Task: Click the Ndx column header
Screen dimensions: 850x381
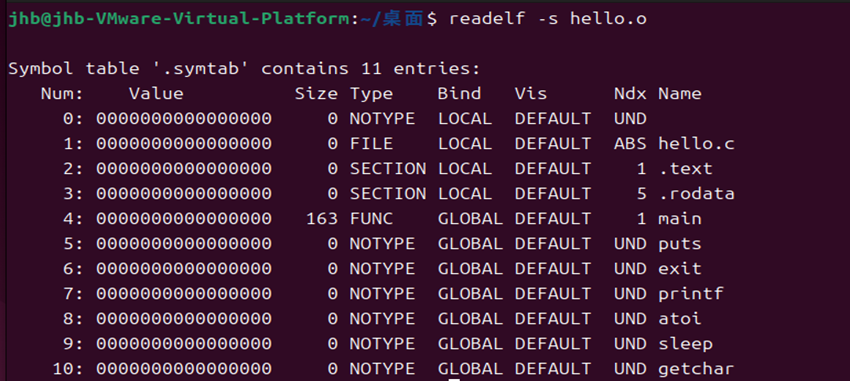Action: [630, 94]
